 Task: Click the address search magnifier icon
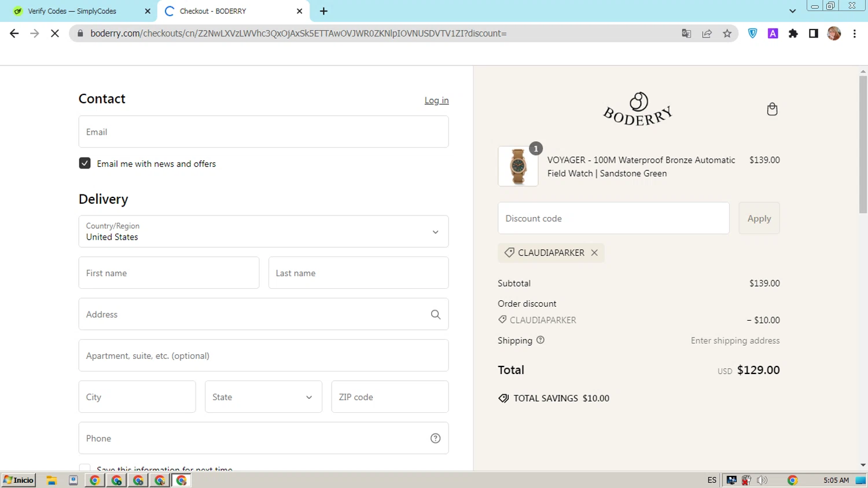point(436,314)
